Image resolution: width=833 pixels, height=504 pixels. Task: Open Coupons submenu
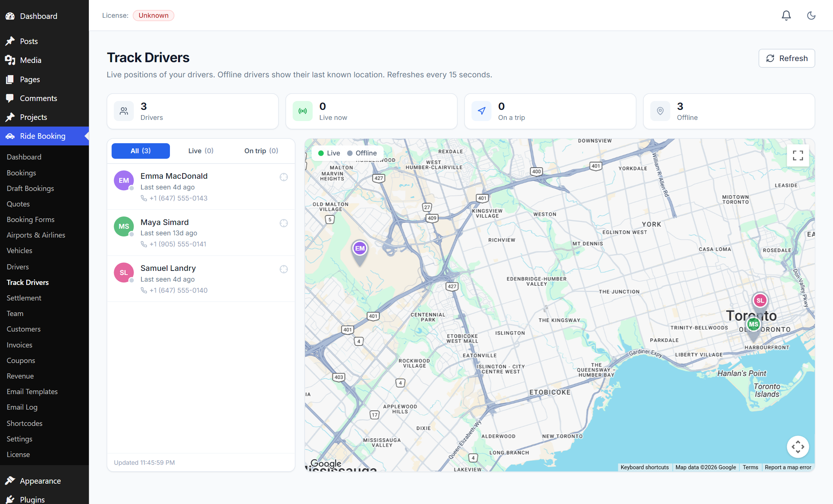coord(21,360)
